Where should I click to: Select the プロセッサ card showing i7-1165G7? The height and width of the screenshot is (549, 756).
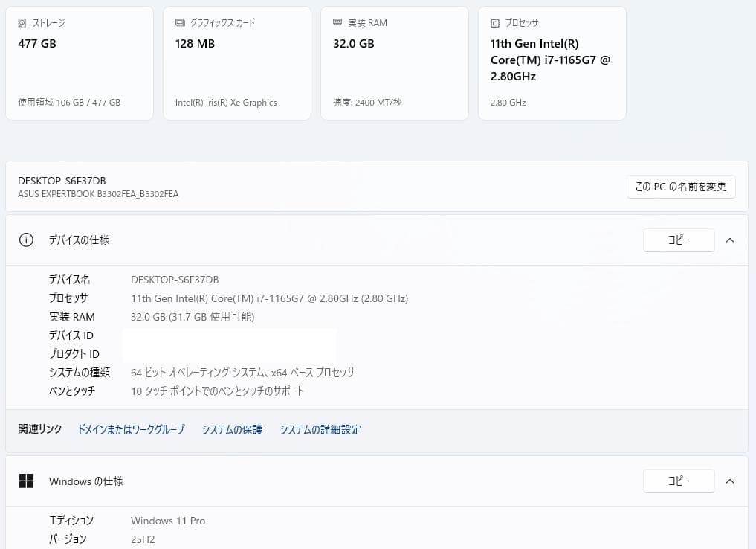[552, 62]
